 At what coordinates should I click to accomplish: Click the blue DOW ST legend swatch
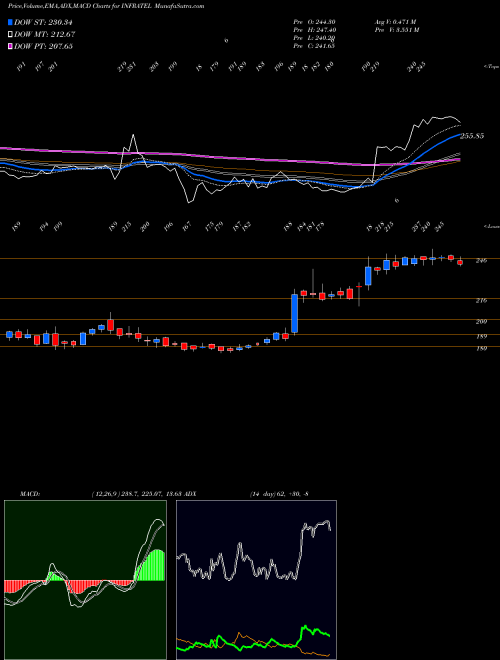11,23
